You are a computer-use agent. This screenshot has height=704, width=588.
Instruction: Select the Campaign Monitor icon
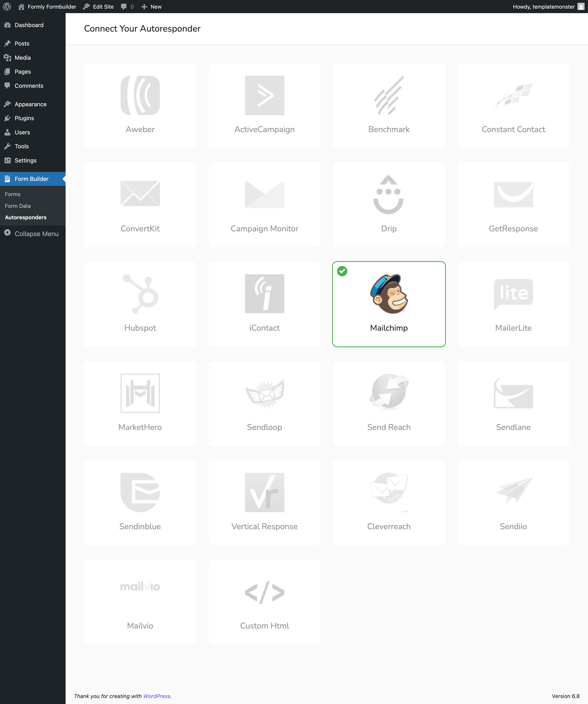pyautogui.click(x=264, y=194)
